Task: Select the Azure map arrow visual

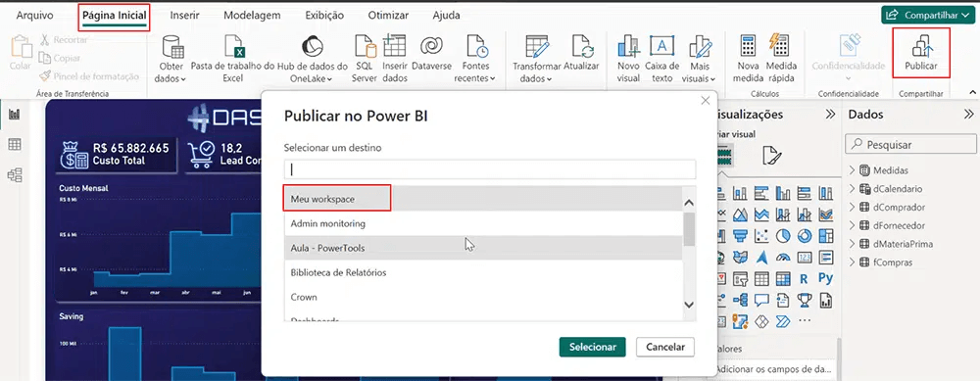Action: (761, 258)
